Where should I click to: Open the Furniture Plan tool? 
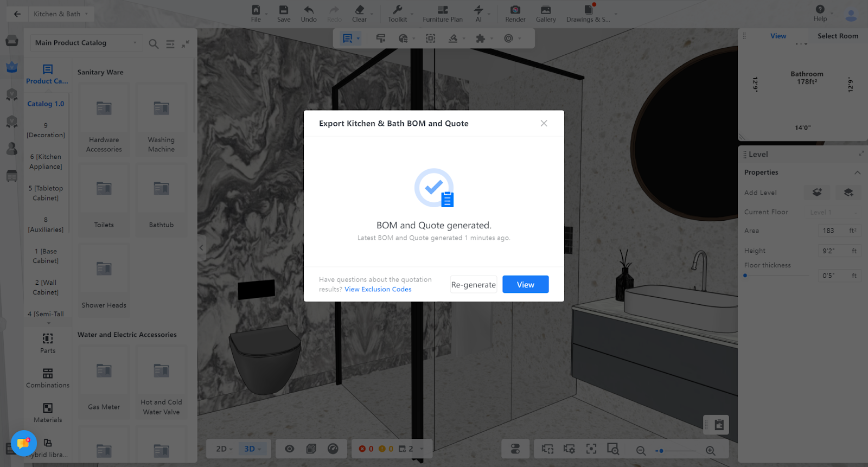(x=443, y=10)
